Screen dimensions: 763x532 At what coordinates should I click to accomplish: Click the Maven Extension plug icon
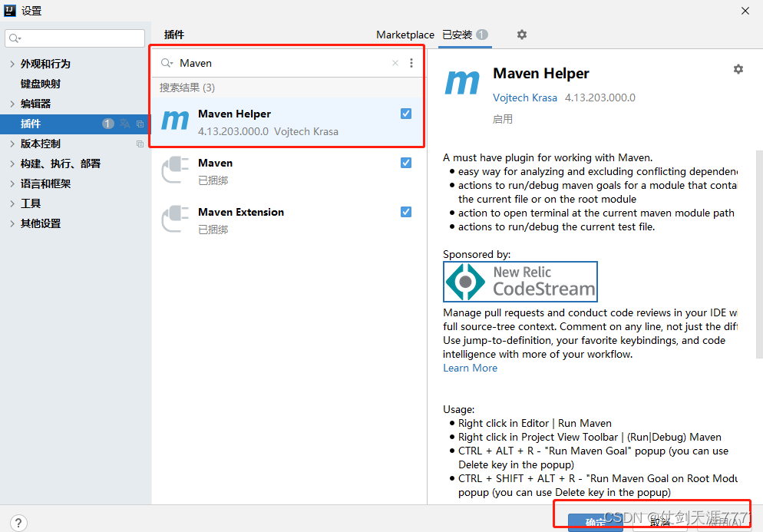pyautogui.click(x=175, y=219)
